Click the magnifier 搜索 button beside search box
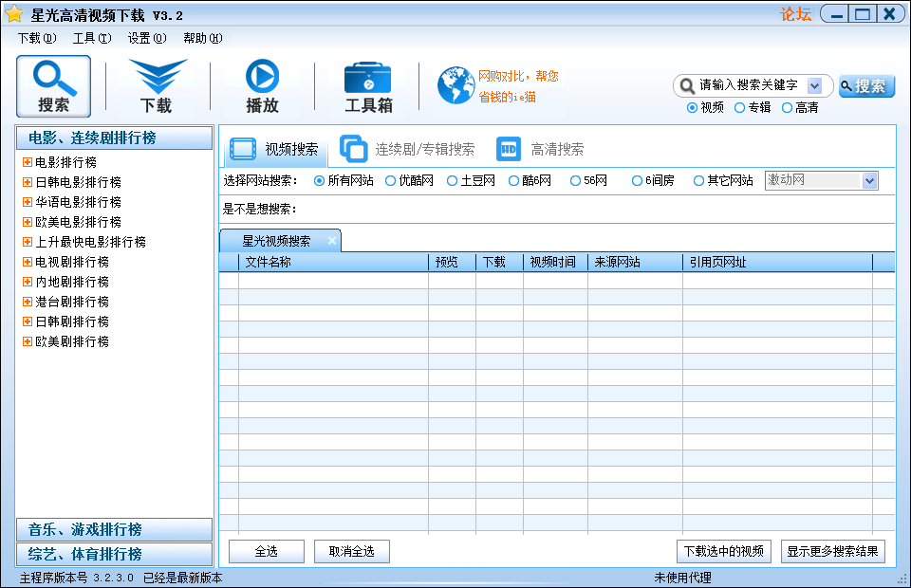911x588 pixels. click(x=865, y=85)
